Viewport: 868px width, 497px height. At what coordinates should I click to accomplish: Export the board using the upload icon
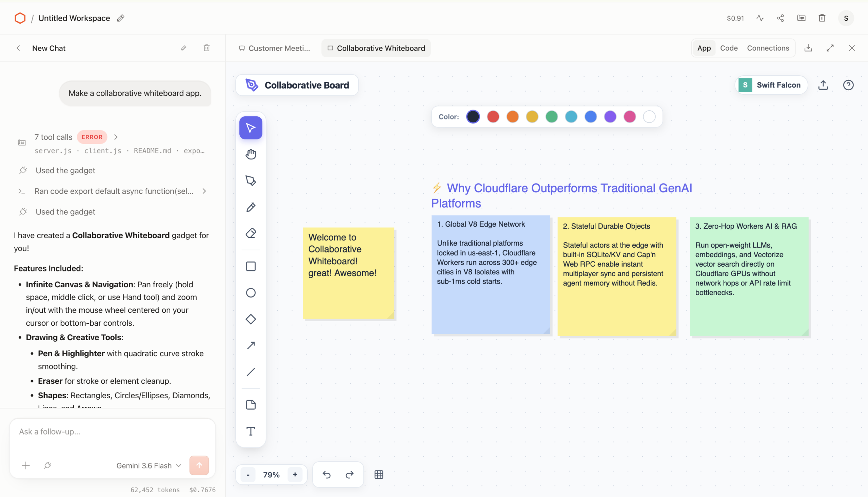coord(823,85)
